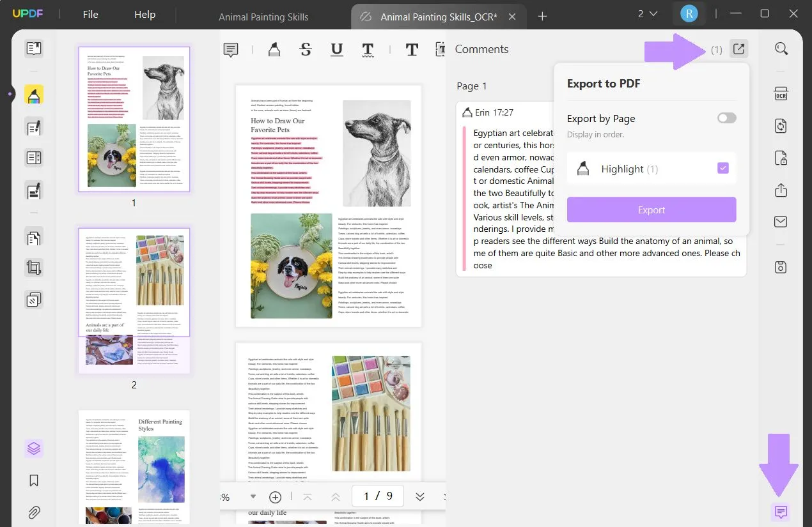
Task: Switch to the Animal Painting Skills tab
Action: point(263,17)
